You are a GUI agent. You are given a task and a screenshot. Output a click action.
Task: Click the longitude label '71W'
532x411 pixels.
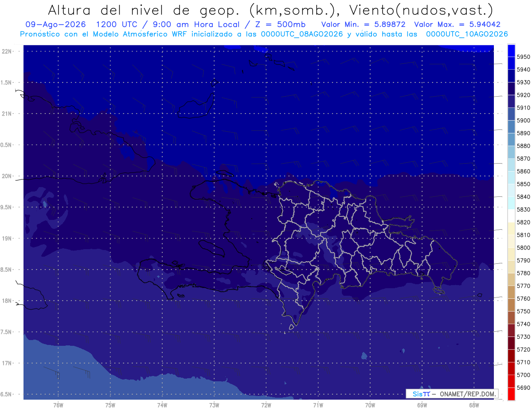[318, 405]
